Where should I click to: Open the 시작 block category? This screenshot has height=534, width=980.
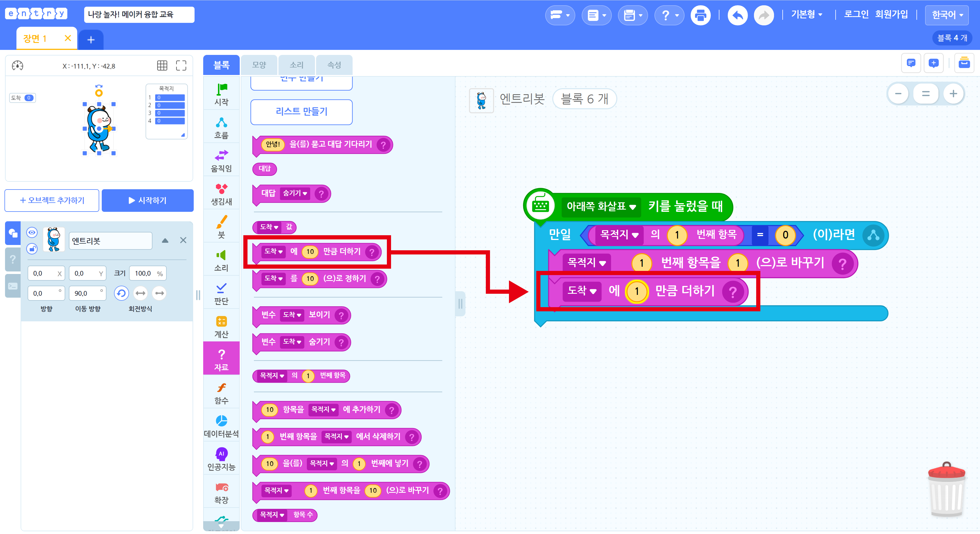[x=221, y=94]
